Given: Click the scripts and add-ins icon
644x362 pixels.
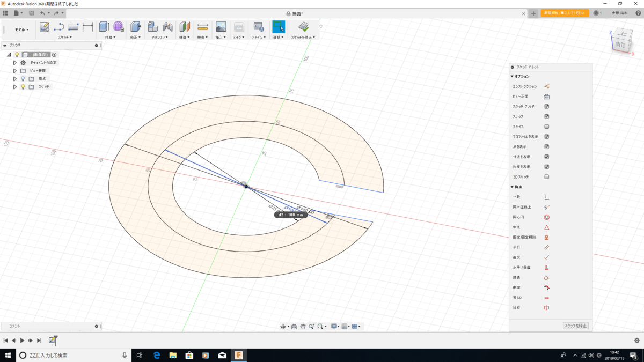Looking at the screenshot, I should 259,27.
